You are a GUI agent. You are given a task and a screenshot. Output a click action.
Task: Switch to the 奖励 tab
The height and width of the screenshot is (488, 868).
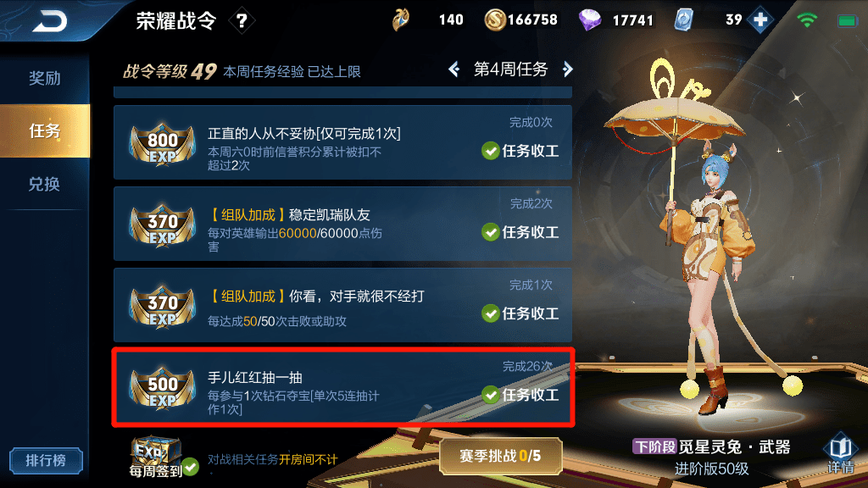point(45,78)
